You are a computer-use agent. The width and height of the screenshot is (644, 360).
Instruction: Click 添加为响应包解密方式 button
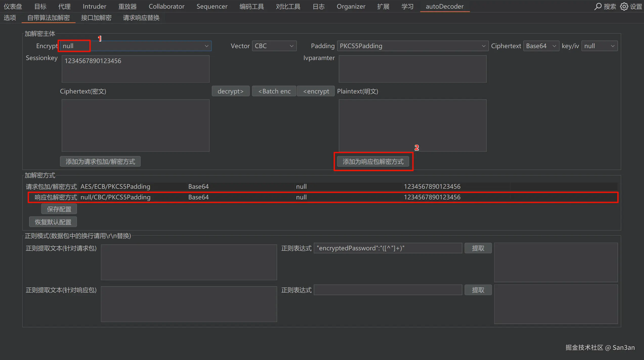373,162
